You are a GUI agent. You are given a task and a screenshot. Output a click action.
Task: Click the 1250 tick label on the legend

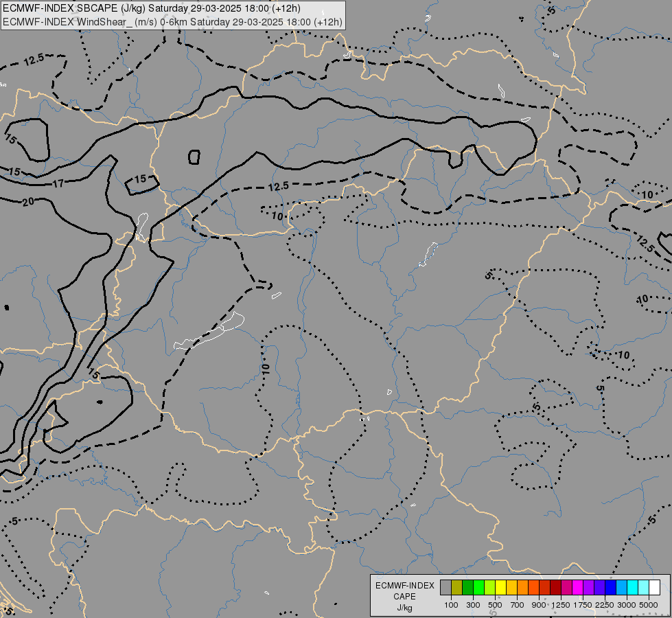coord(561,605)
